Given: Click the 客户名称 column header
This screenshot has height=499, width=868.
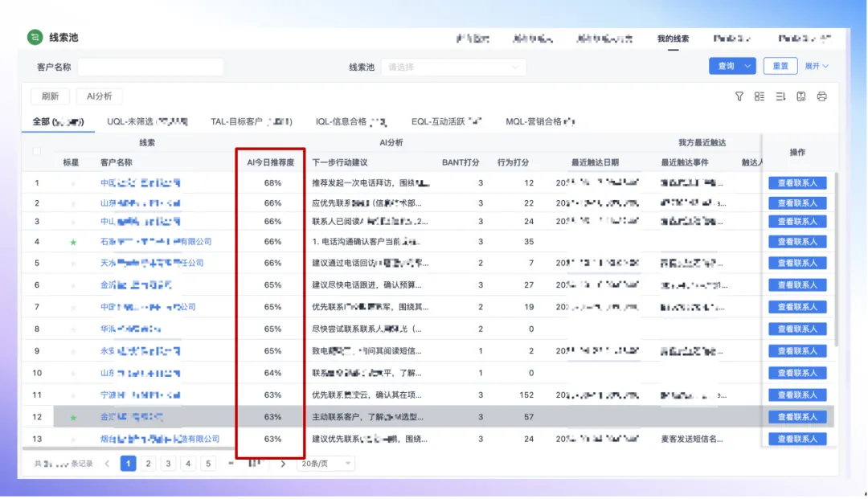Looking at the screenshot, I should click(117, 162).
